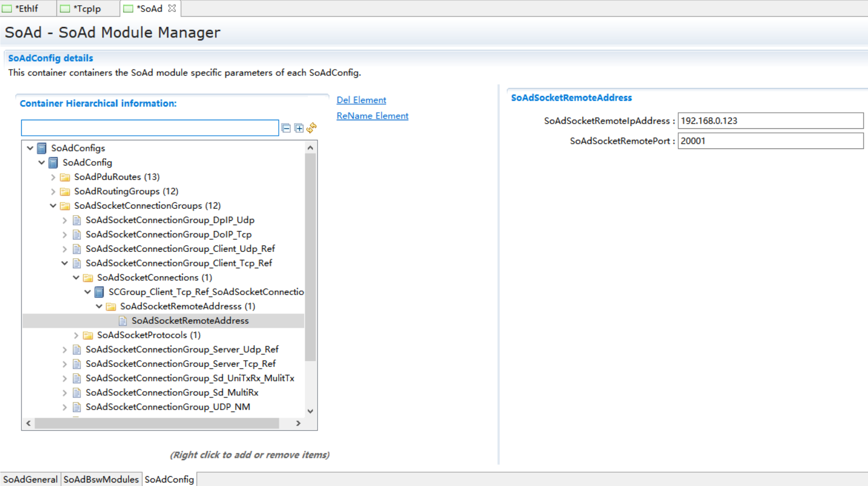Expand the SoAdRoutingGroups node
The height and width of the screenshot is (486, 868).
53,192
